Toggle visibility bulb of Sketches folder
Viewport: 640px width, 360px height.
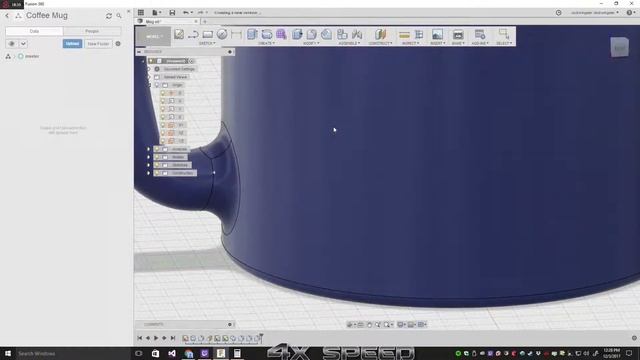[x=157, y=165]
